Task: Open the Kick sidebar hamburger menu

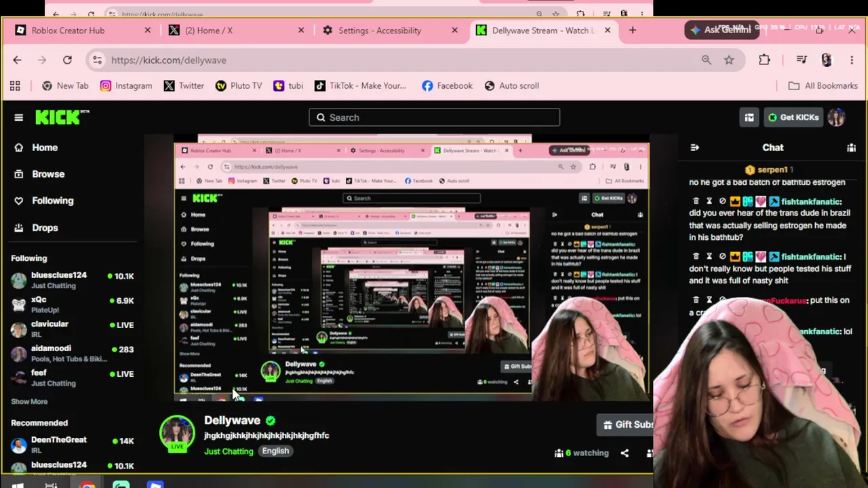Action: click(x=18, y=117)
